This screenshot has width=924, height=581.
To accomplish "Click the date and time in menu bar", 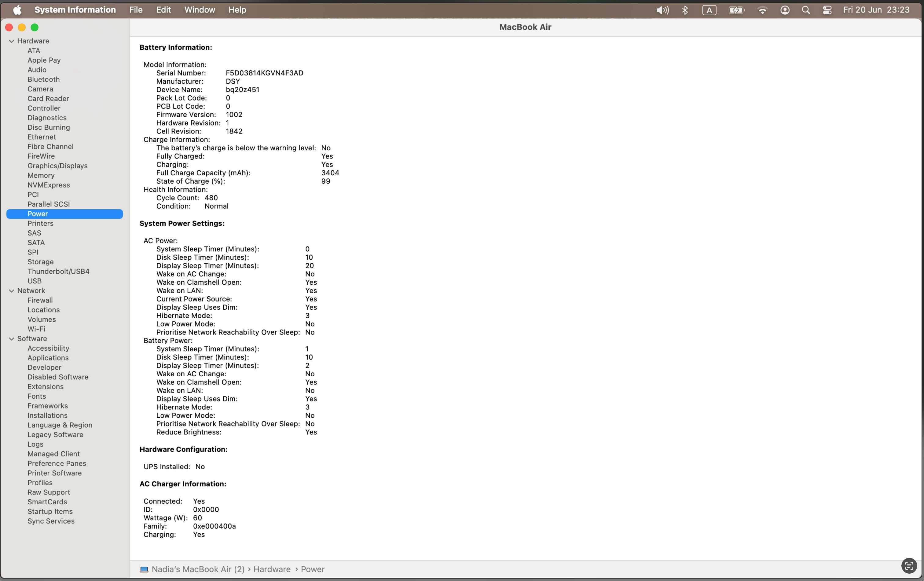I will pos(876,10).
